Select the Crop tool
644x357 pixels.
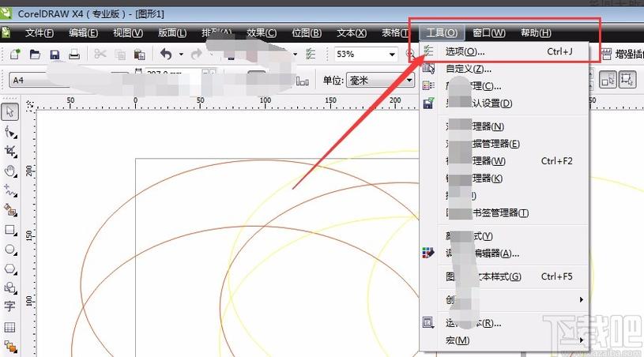click(x=10, y=151)
